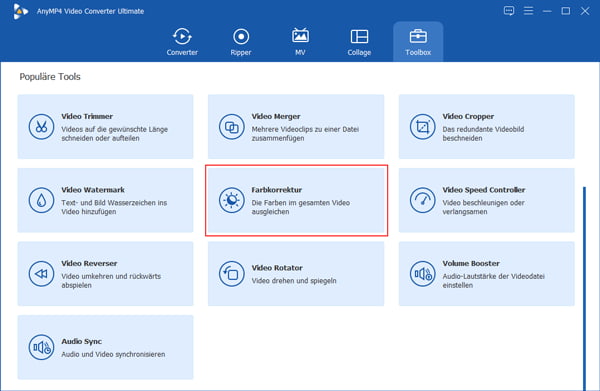Open the feedback chat icon in title bar
Image resolution: width=600 pixels, height=391 pixels.
point(509,11)
